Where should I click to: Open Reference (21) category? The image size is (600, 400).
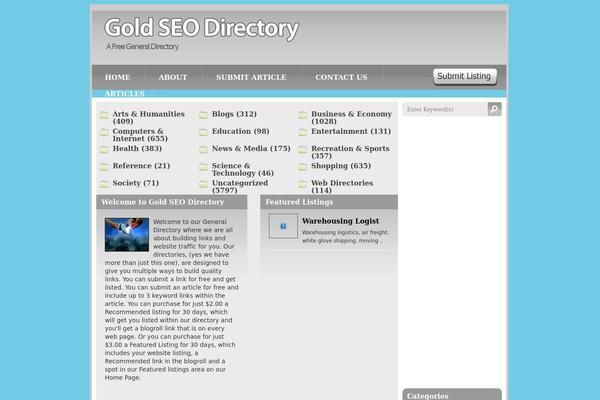coord(141,166)
